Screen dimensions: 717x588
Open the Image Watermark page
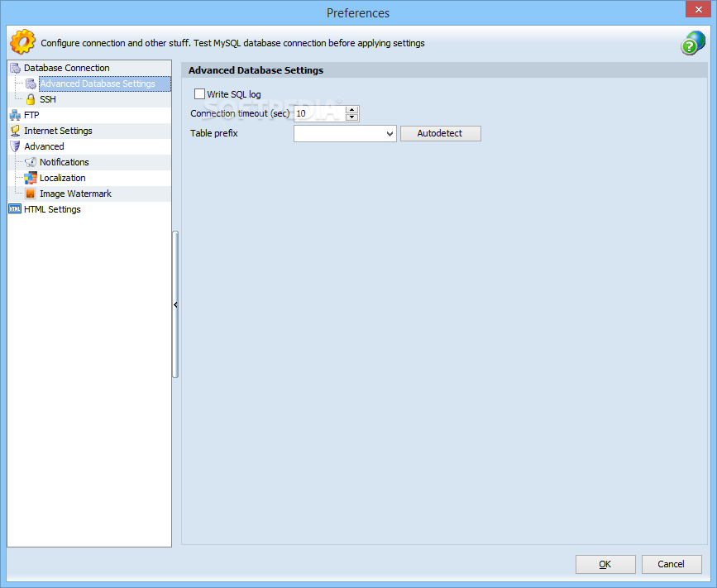point(75,194)
